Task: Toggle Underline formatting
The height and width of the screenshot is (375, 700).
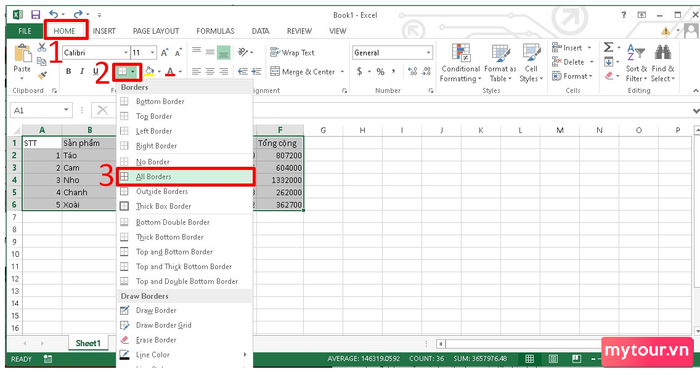Action: point(96,71)
